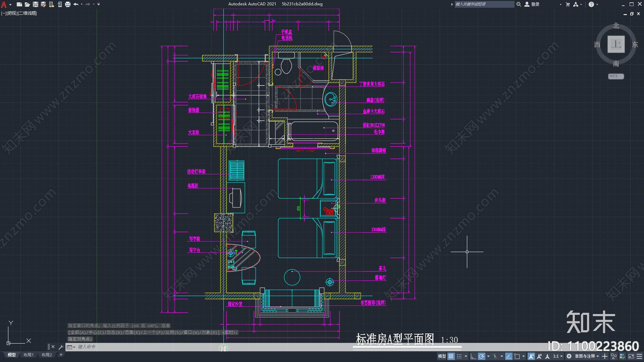This screenshot has height=362, width=644.
Task: Click the workspace switching gear icon
Action: click(569, 356)
